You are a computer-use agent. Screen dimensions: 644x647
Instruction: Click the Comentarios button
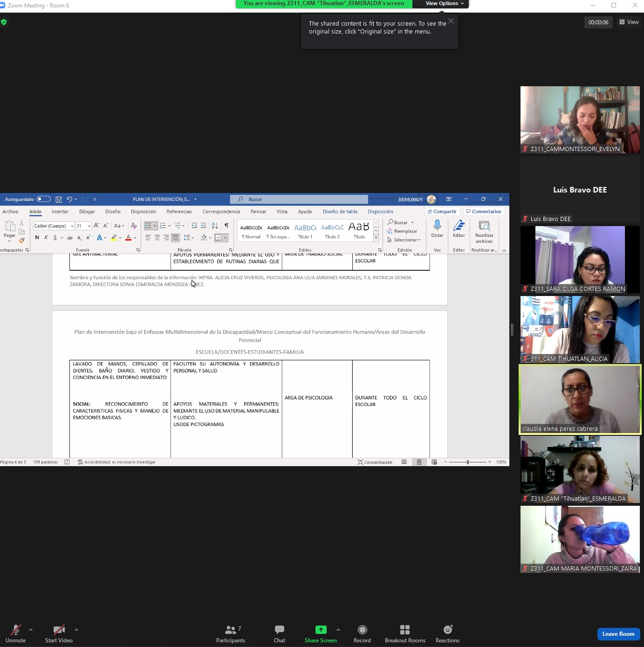484,212
